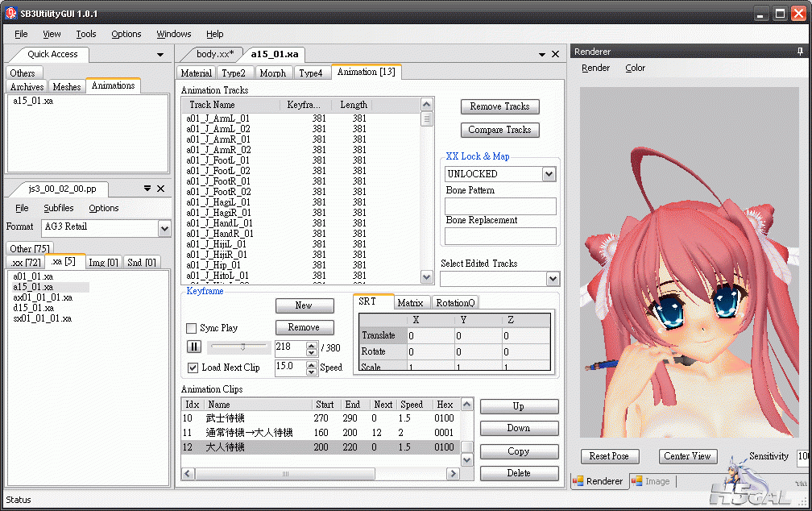
Task: Select a01_01.xa in subfile list
Action: (33, 276)
